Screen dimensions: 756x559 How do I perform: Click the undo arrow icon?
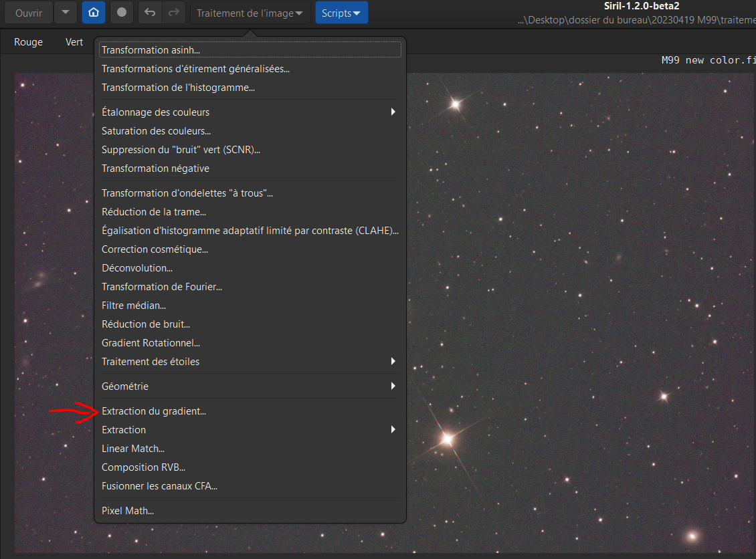click(150, 13)
